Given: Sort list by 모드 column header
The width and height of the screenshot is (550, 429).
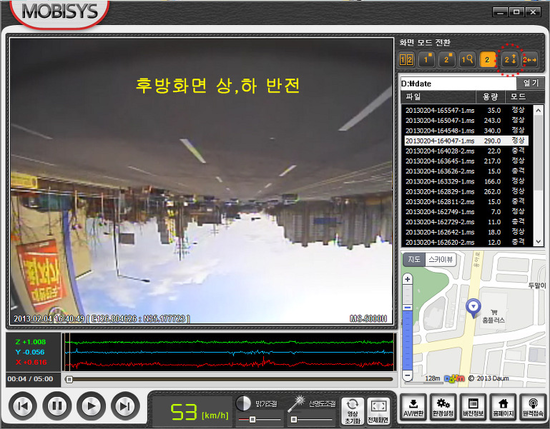Looking at the screenshot, I should point(518,96).
